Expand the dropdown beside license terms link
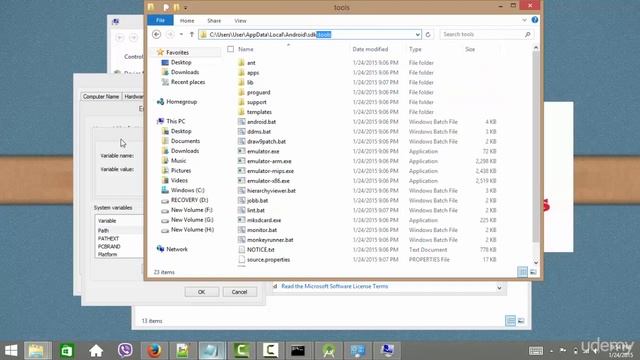Viewport: 640px width, 360px height. [x=499, y=288]
